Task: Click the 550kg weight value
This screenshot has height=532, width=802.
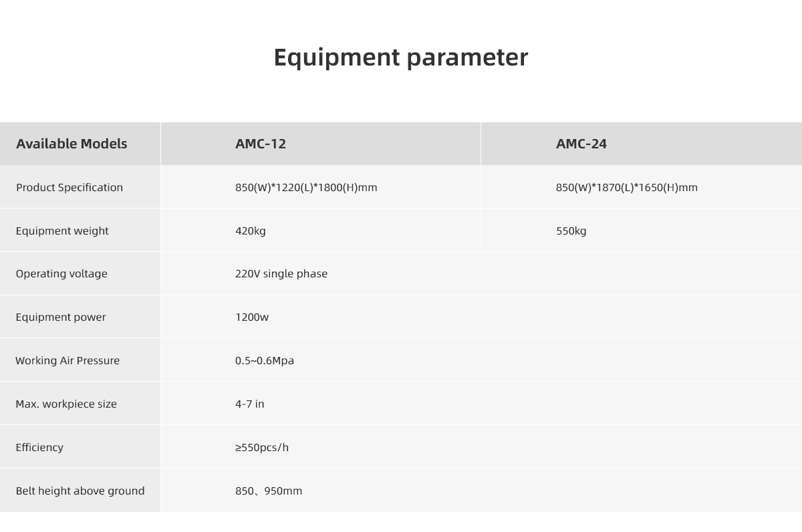Action: pos(571,231)
